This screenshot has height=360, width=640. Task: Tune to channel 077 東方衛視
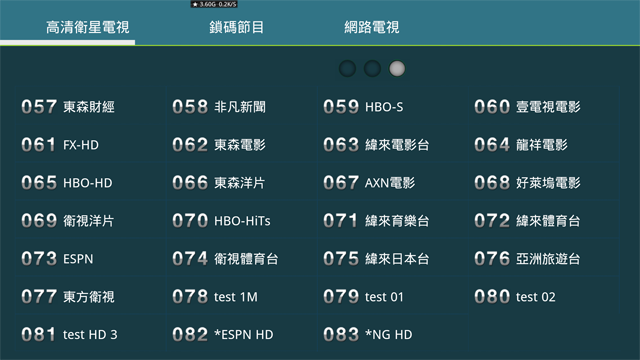91,296
